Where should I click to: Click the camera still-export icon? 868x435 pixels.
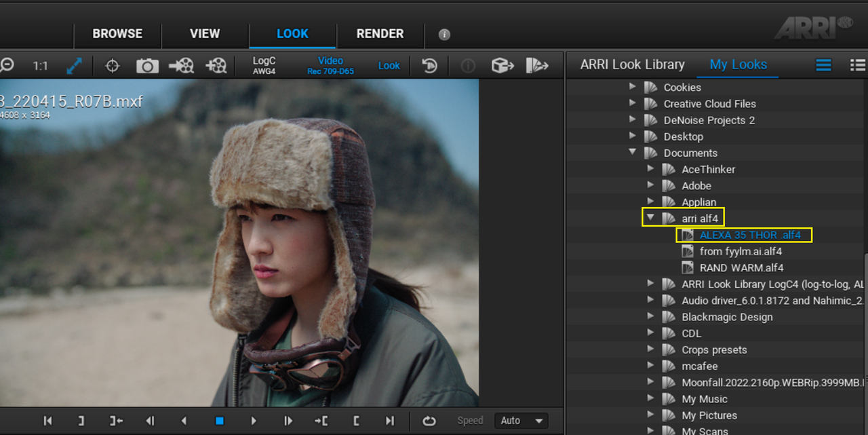click(147, 66)
